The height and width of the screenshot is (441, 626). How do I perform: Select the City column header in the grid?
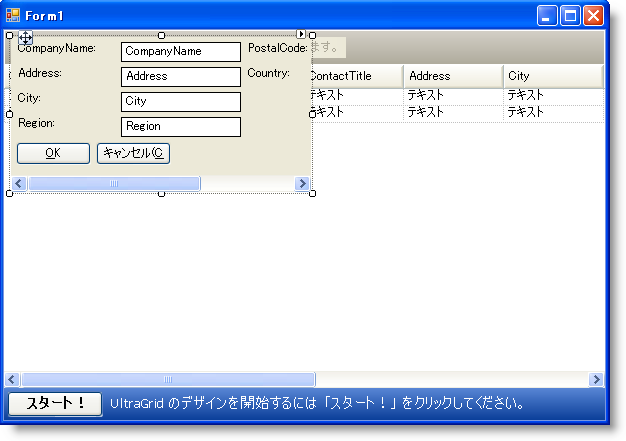[x=552, y=76]
